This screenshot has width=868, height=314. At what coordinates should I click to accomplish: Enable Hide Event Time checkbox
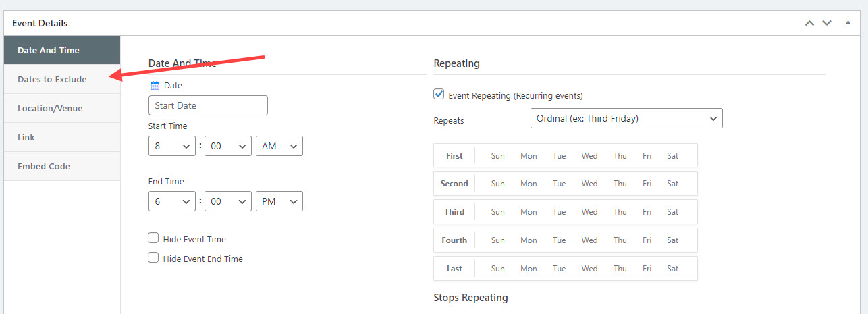tap(153, 238)
